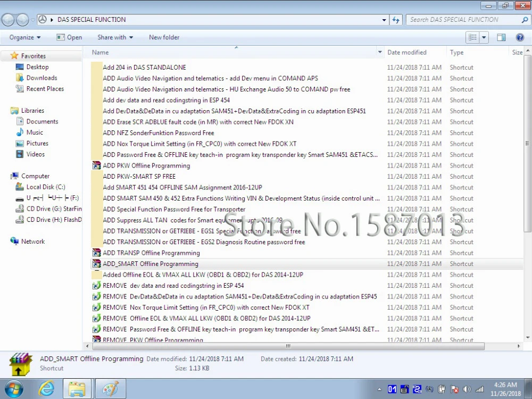Refresh the DAS SPECIAL FUNCTION folder
The height and width of the screenshot is (399, 532).
396,20
